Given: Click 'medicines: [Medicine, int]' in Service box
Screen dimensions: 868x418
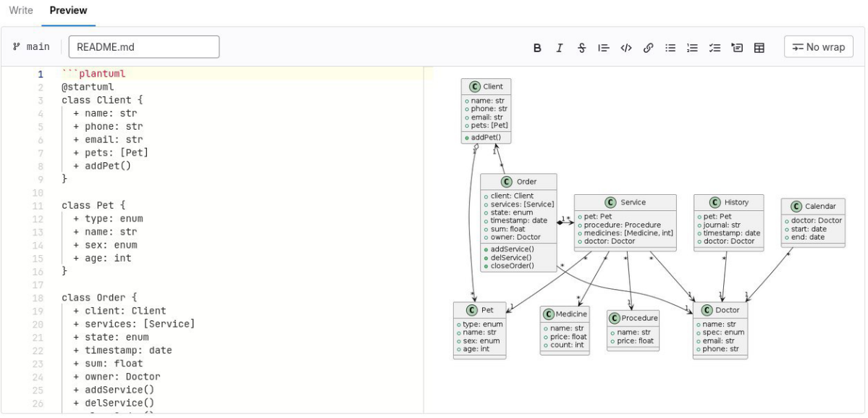Looking at the screenshot, I should point(628,233).
